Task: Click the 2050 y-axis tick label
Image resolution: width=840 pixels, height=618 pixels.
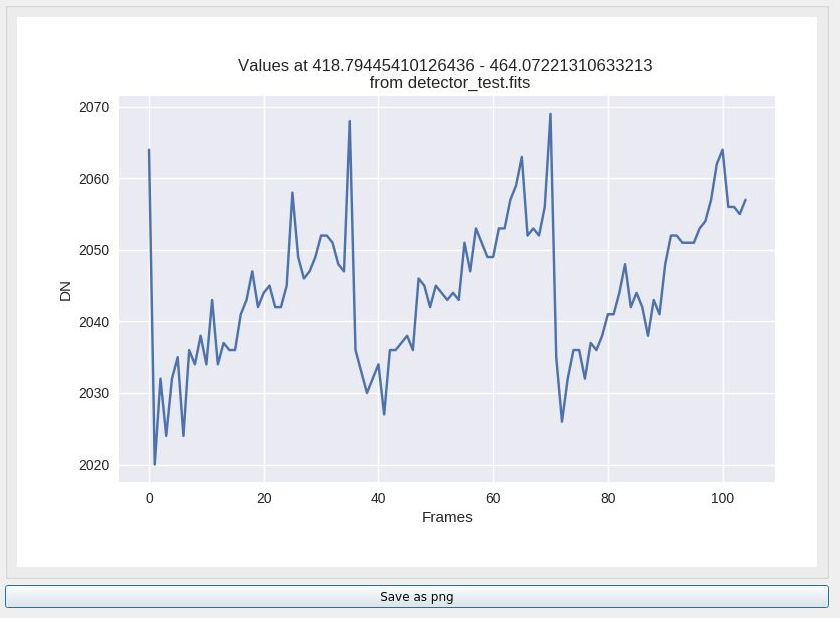Action: tap(94, 250)
